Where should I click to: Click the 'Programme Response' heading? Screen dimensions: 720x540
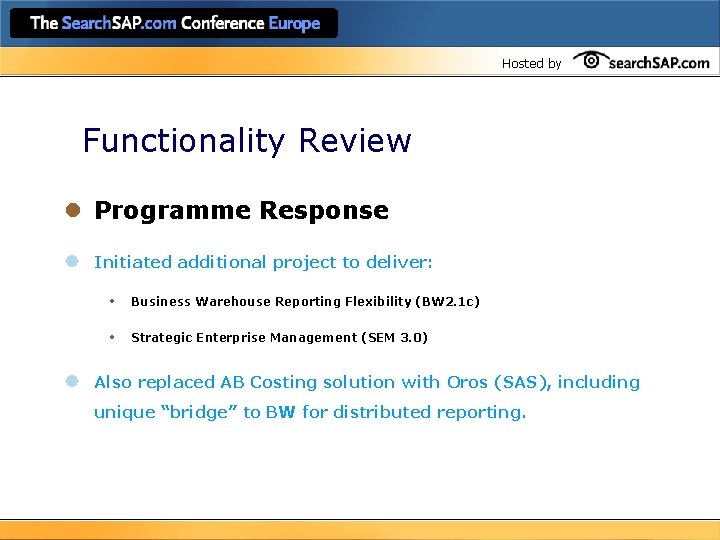[x=242, y=211]
